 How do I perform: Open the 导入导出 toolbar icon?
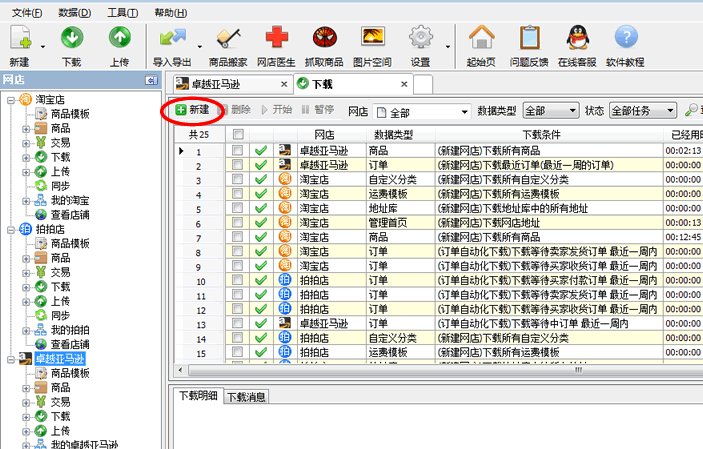[172, 39]
